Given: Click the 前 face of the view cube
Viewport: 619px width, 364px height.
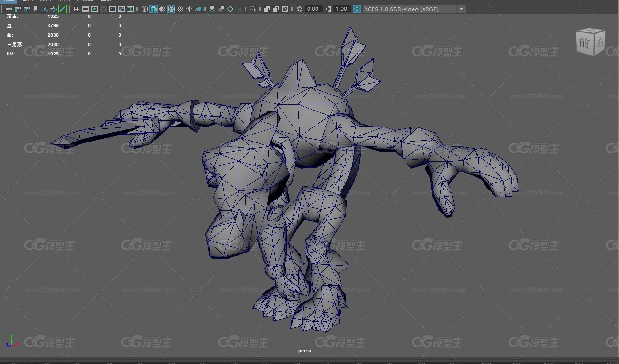Looking at the screenshot, I should 584,43.
